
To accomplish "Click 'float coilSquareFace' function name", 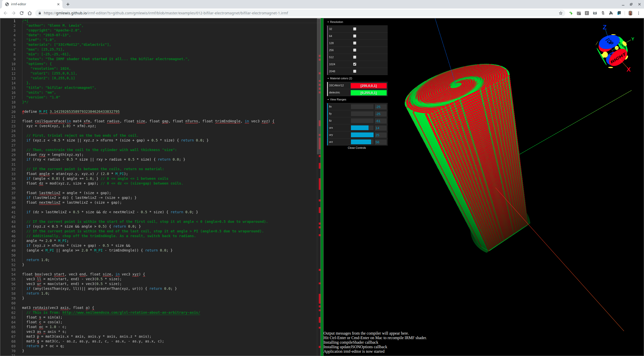I will (x=50, y=121).
